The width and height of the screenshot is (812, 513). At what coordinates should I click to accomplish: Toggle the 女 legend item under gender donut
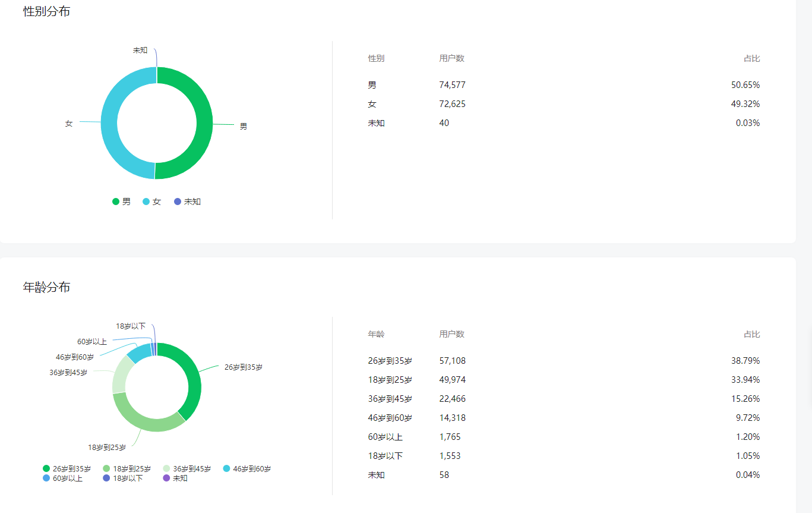tap(152, 202)
